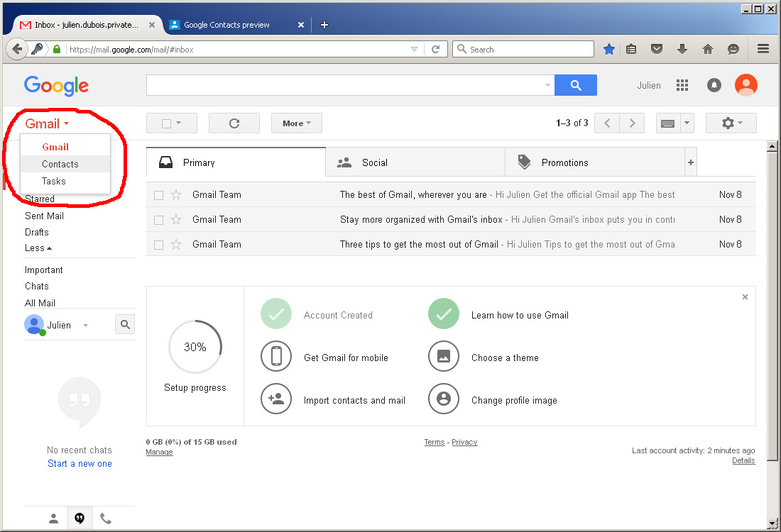
Task: Check the box for 'Three tips' email
Action: (x=158, y=245)
